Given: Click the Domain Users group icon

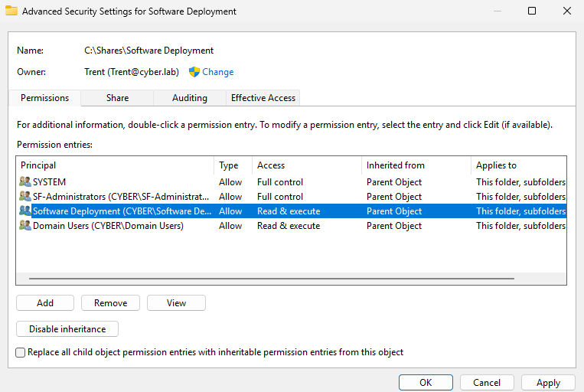Looking at the screenshot, I should (25, 226).
